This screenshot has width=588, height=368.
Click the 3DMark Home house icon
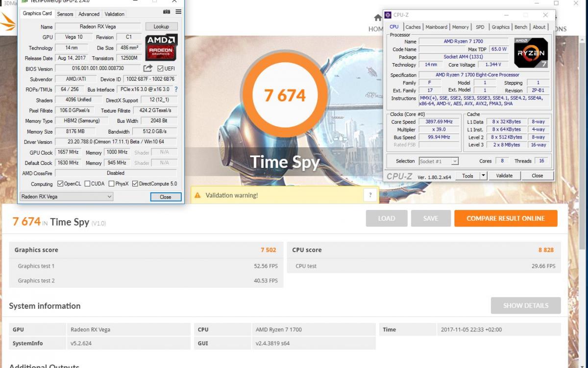[x=377, y=18]
